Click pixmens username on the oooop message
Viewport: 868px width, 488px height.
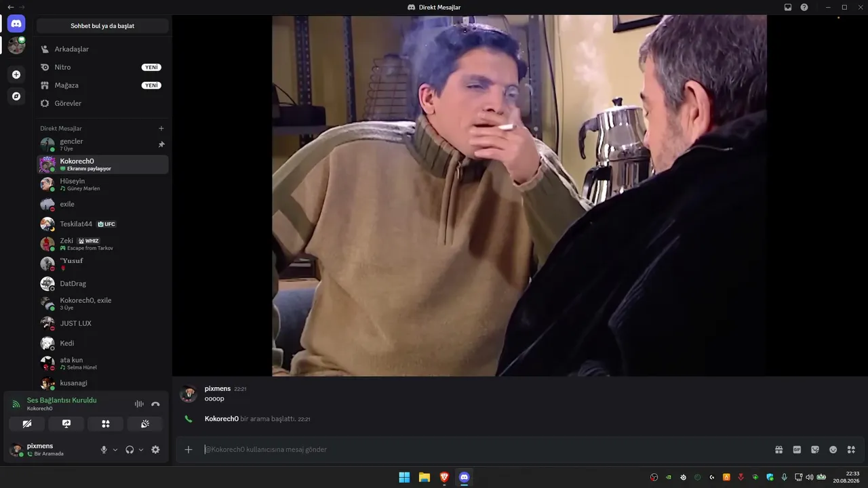pos(218,388)
